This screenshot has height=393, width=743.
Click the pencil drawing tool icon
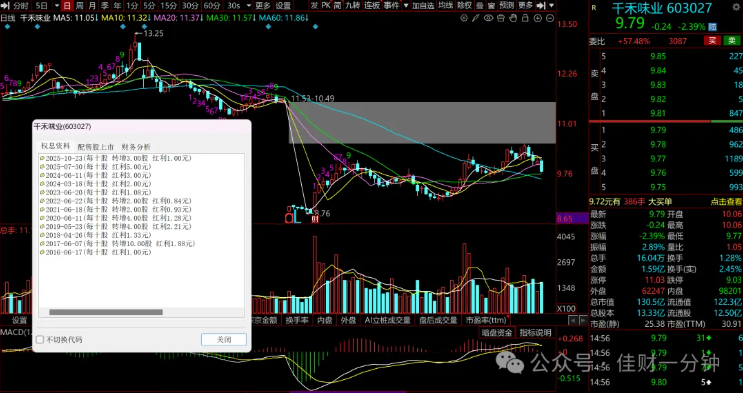476,18
